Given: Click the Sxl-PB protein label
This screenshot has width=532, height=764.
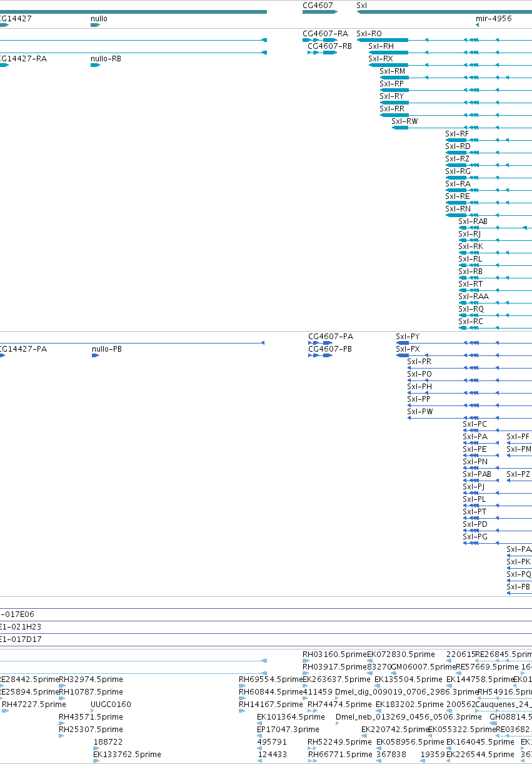Looking at the screenshot, I should tap(518, 587).
